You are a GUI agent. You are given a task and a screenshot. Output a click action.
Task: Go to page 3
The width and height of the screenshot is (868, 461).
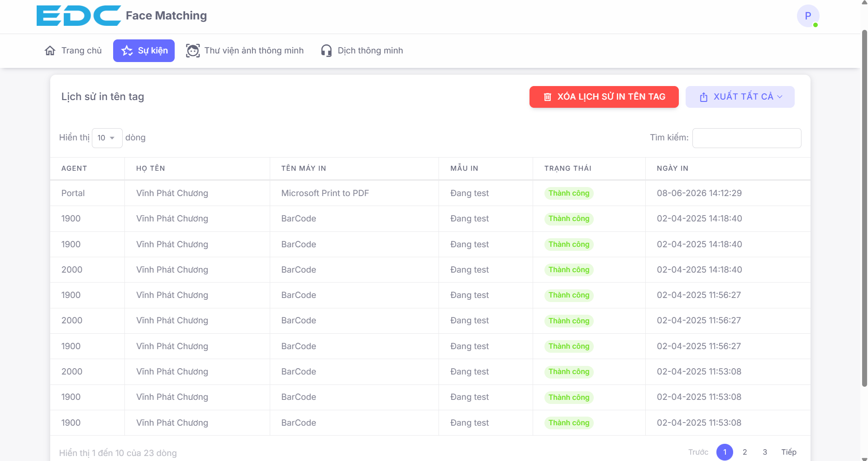tap(765, 452)
